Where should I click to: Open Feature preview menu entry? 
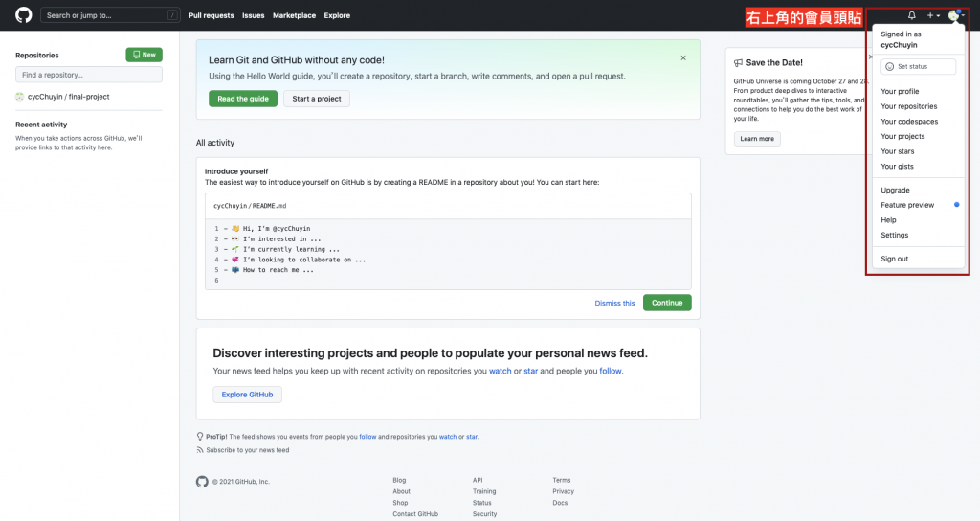[x=907, y=205]
